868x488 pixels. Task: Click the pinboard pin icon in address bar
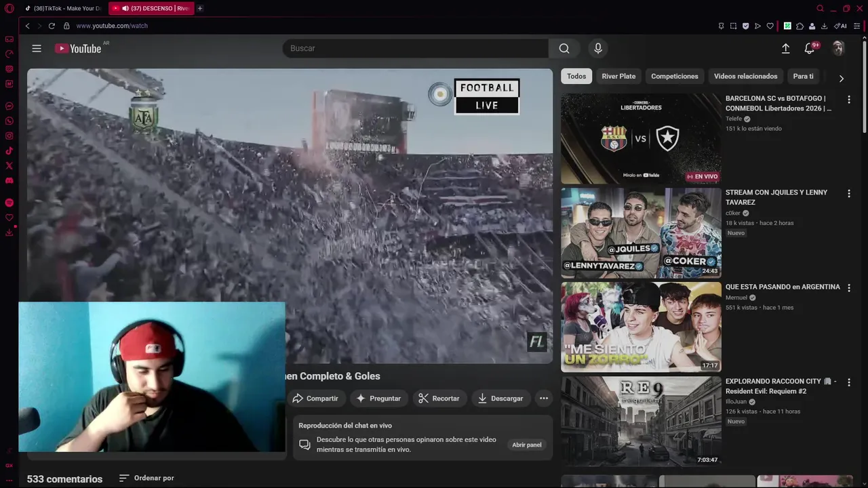point(721,26)
